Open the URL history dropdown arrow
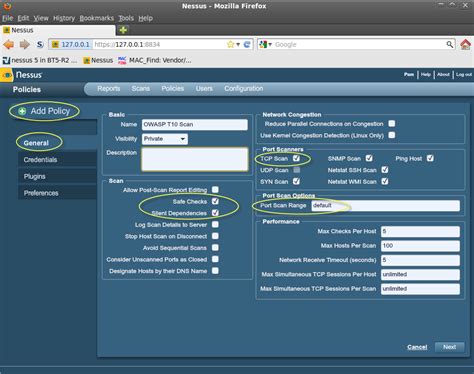 point(238,45)
